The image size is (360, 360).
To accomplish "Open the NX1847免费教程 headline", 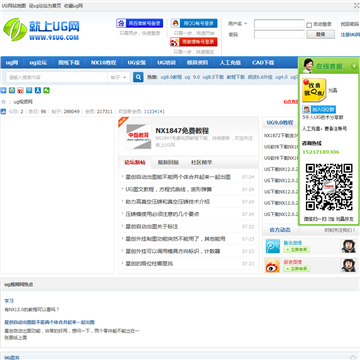I will [x=182, y=131].
